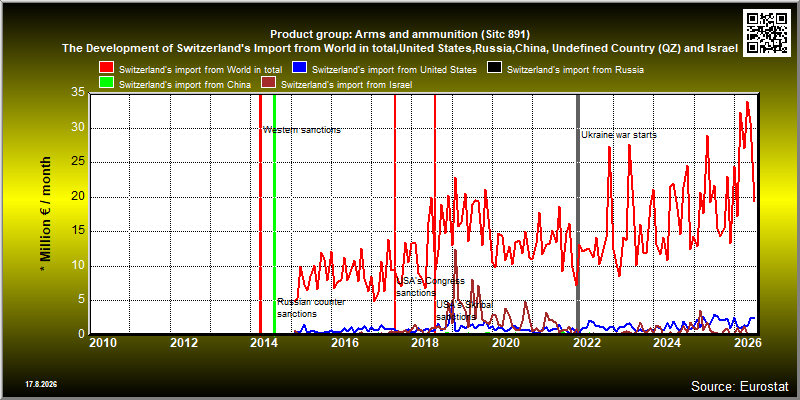Click the blue United States legend swatch
Image resolution: width=800 pixels, height=400 pixels.
pos(299,69)
